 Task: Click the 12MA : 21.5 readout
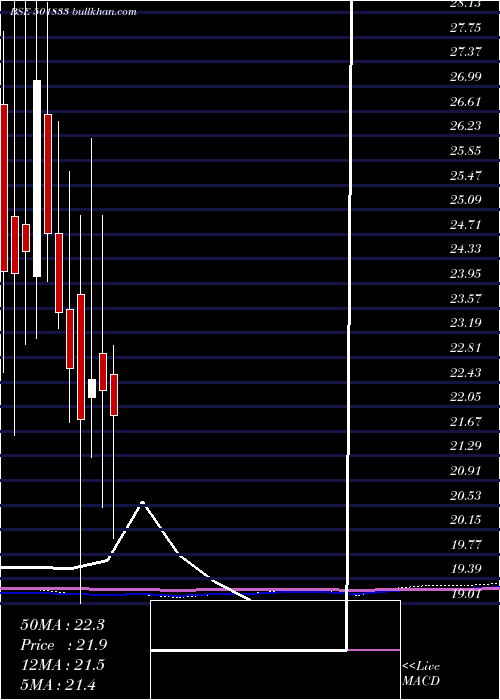point(62,665)
